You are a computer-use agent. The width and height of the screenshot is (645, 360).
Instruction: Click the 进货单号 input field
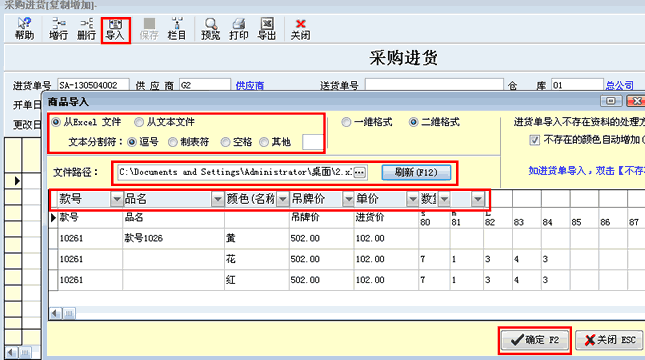(x=93, y=85)
